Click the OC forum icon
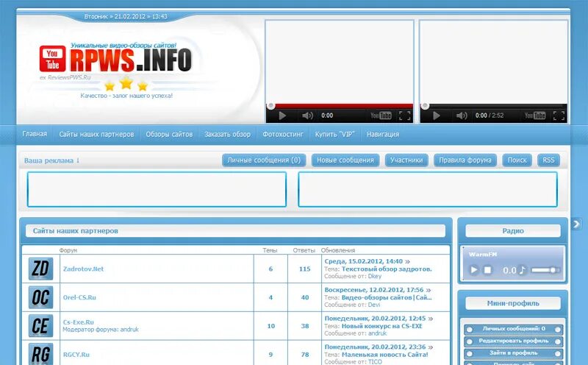The height and width of the screenshot is (365, 588). tap(40, 297)
